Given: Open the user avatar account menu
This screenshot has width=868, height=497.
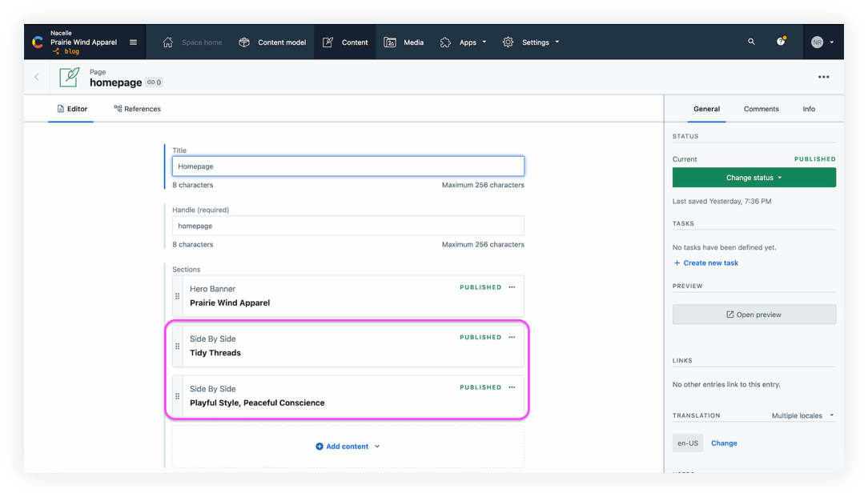Looking at the screenshot, I should click(x=817, y=42).
